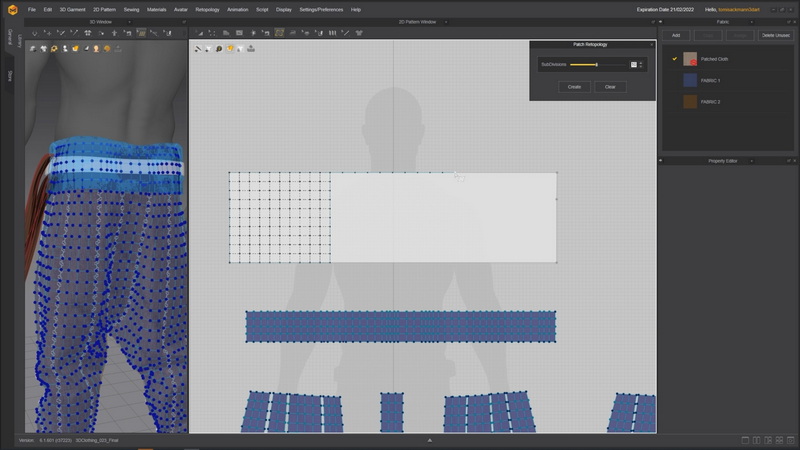Open the Library side tab
The width and height of the screenshot is (800, 450).
pyautogui.click(x=19, y=42)
